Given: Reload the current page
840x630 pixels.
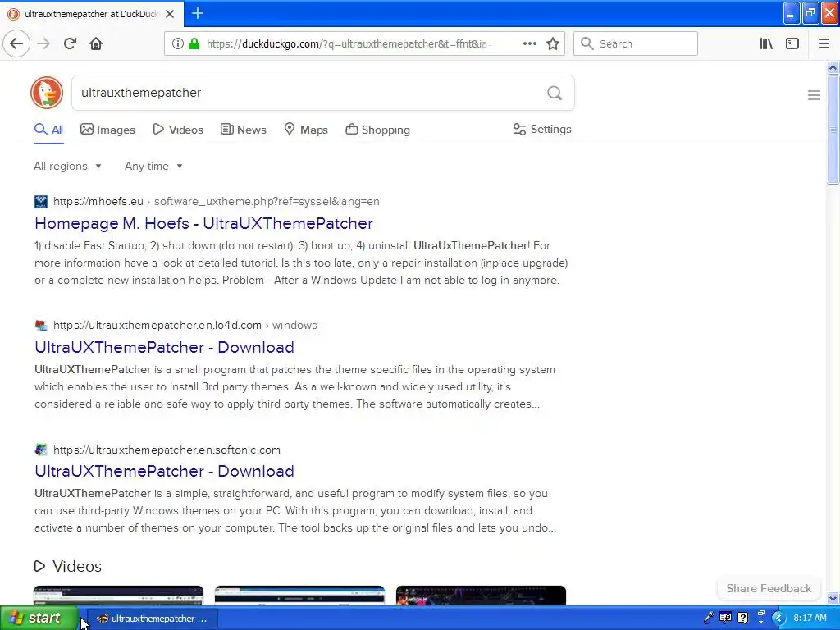Looking at the screenshot, I should tap(70, 44).
